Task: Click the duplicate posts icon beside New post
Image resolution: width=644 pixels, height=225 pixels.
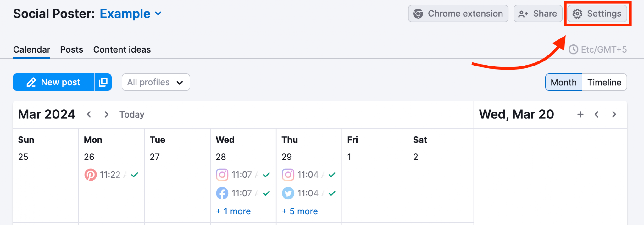Action: pyautogui.click(x=103, y=82)
